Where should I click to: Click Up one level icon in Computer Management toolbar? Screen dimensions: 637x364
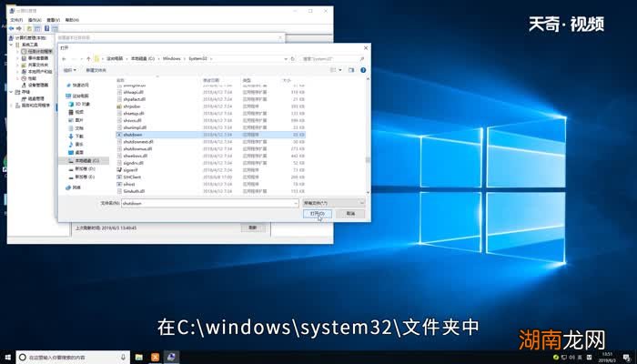click(29, 28)
